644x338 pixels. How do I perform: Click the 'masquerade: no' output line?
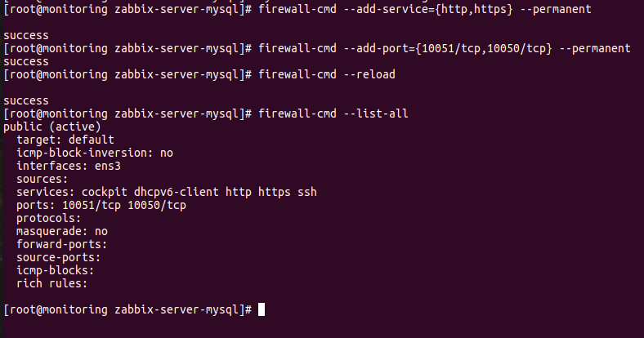click(x=62, y=231)
